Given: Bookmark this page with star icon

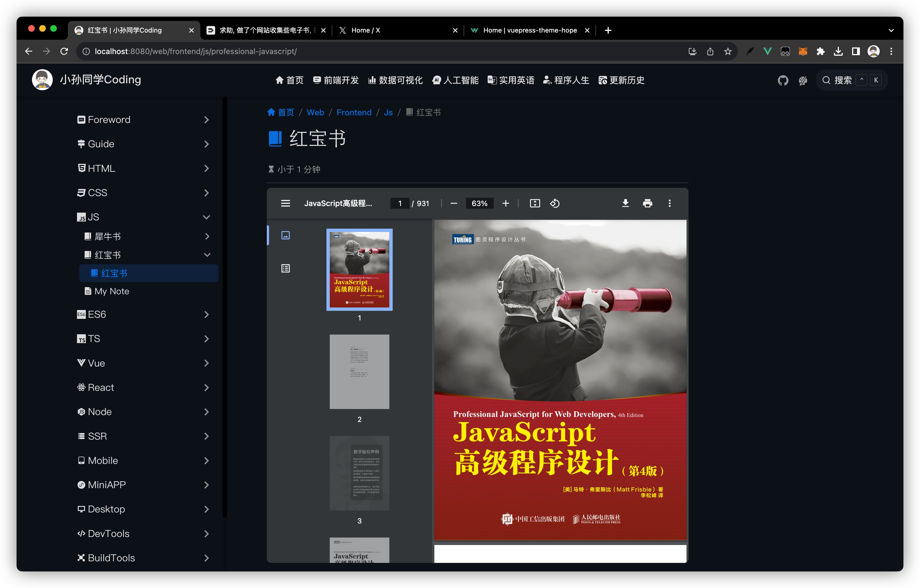Looking at the screenshot, I should (728, 51).
